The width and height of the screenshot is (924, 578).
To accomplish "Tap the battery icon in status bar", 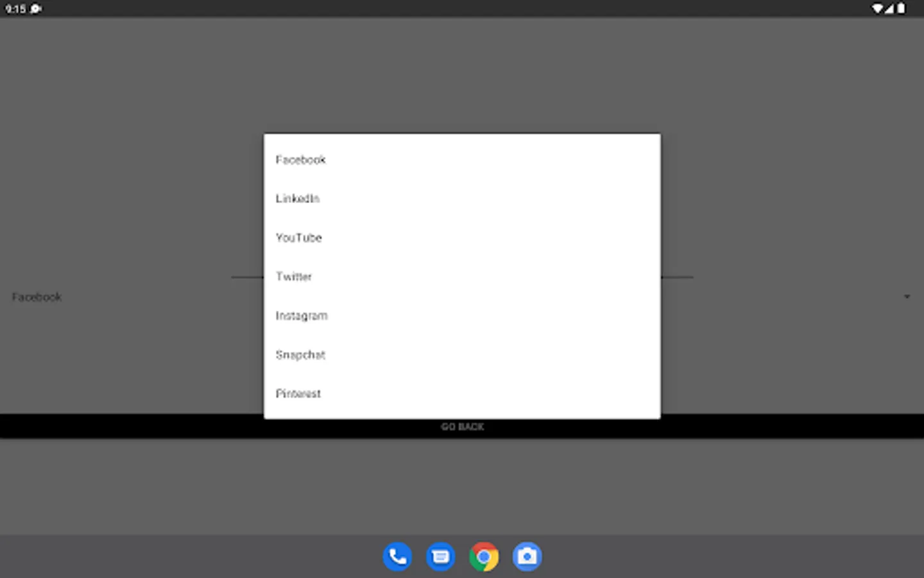I will [x=901, y=8].
